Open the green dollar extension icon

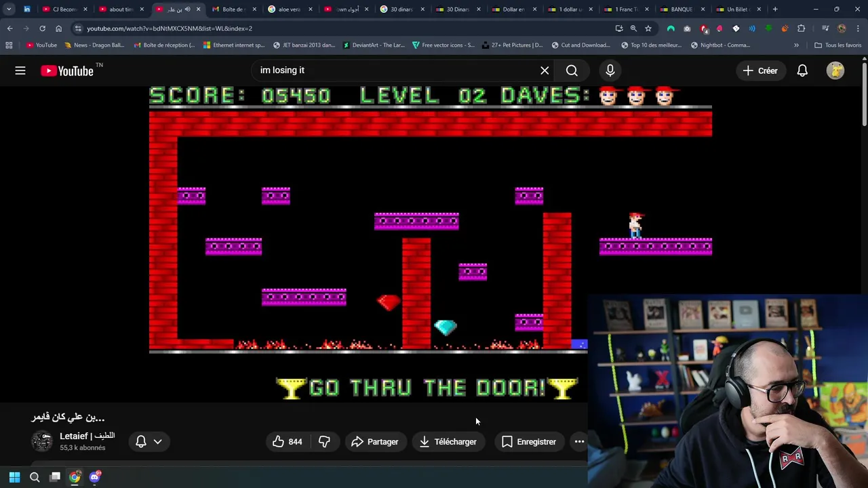pyautogui.click(x=768, y=28)
